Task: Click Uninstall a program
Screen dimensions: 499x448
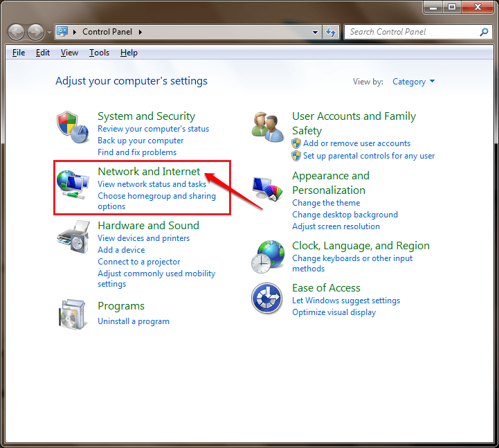Action: click(134, 321)
